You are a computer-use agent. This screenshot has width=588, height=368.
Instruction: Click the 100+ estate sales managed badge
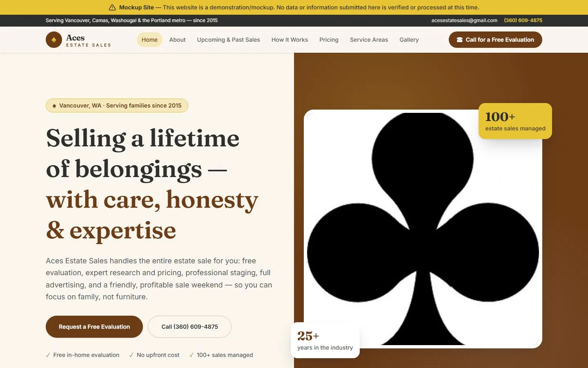pos(515,121)
